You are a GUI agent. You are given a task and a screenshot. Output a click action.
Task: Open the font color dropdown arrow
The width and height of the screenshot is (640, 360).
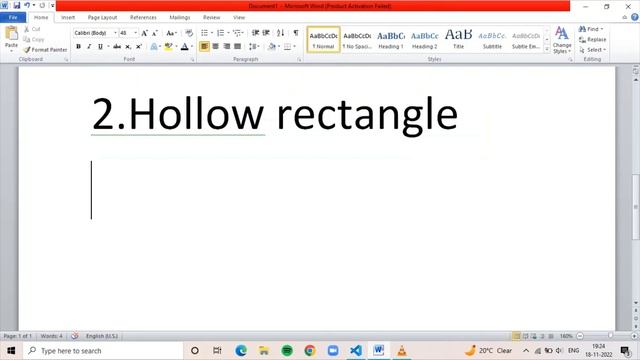192,47
